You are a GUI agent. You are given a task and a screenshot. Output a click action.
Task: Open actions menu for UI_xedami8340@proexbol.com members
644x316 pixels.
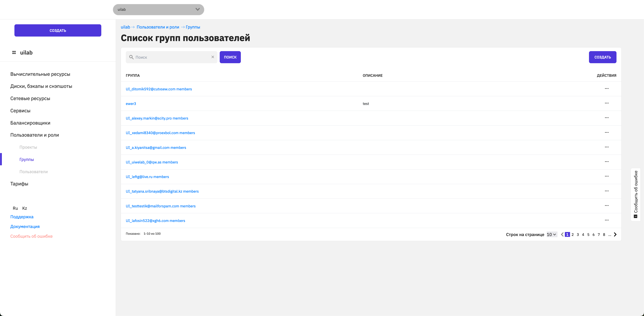(606, 132)
